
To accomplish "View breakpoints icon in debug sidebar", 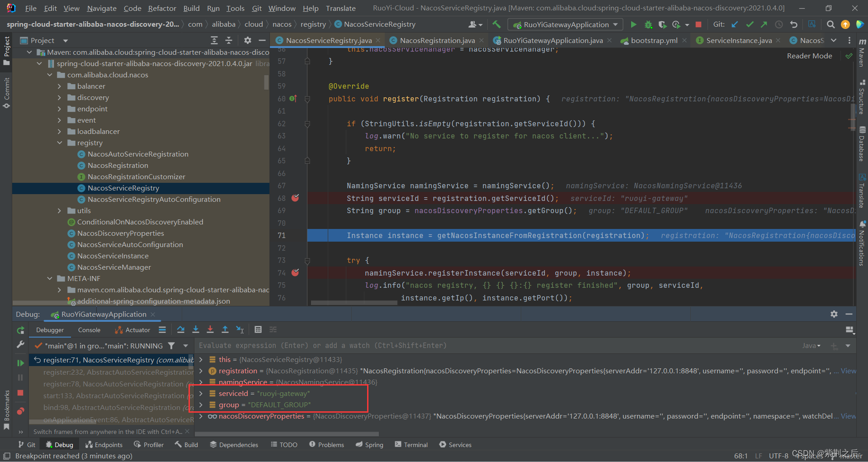I will [20, 411].
